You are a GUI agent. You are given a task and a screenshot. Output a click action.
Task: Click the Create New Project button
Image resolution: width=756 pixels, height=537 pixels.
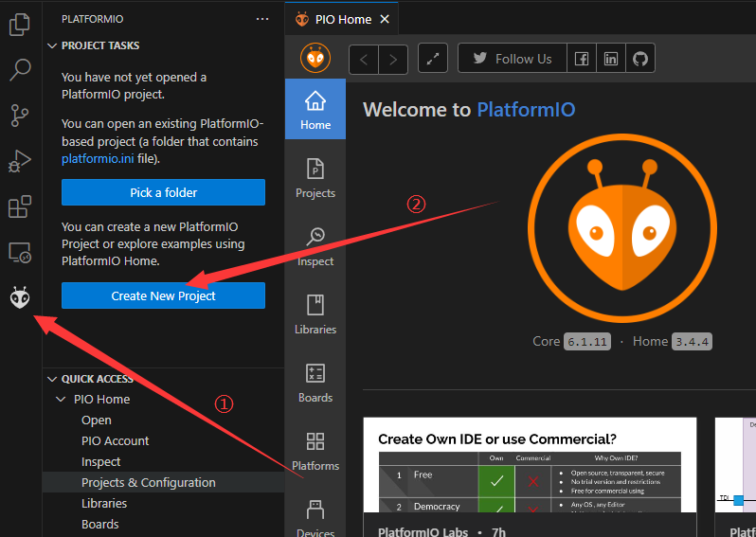point(163,295)
